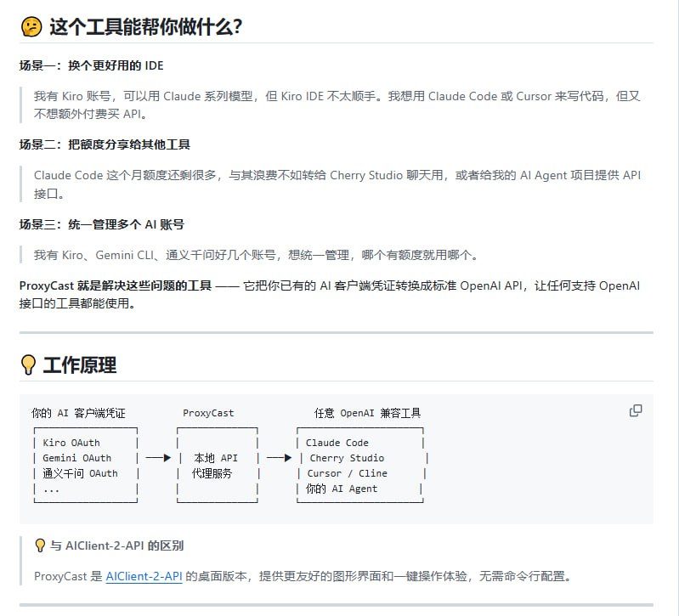Click the ProxyCast label in diagram

tap(208, 413)
